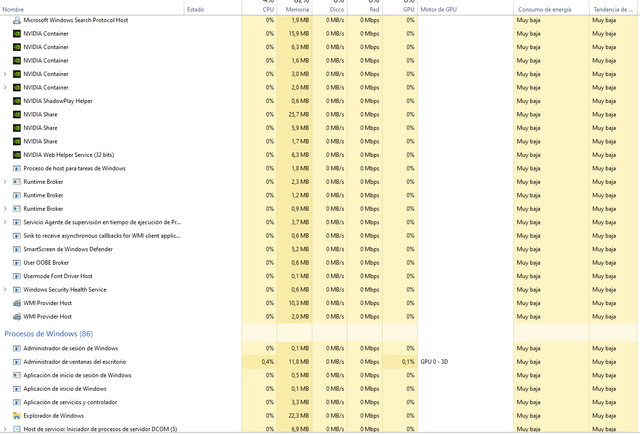The image size is (640, 434).
Task: Click the NVIDIA Web Helper Service icon
Action: (17, 155)
